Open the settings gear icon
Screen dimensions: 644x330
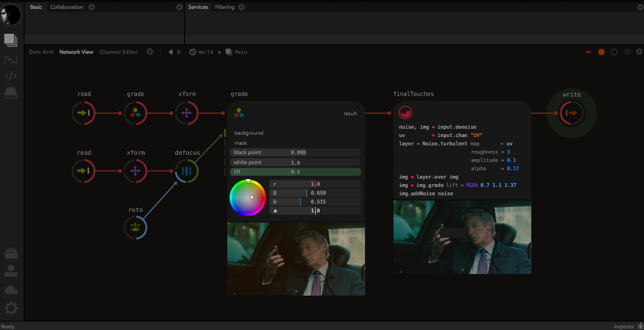click(x=11, y=308)
